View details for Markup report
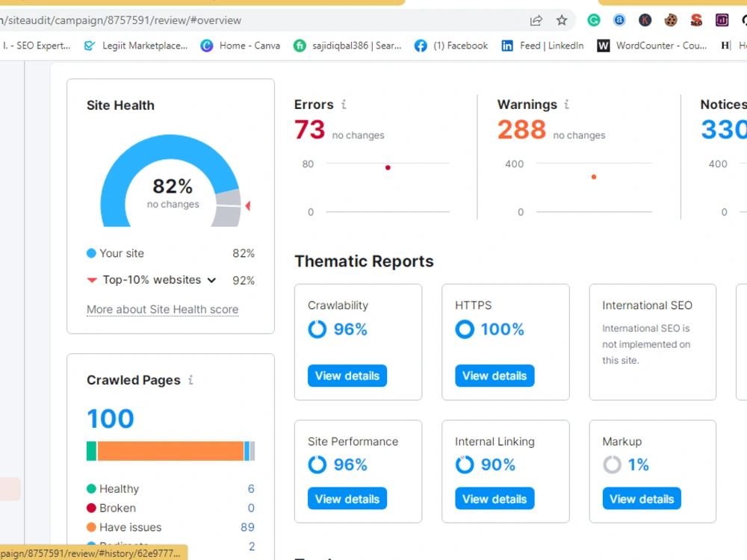 [642, 499]
